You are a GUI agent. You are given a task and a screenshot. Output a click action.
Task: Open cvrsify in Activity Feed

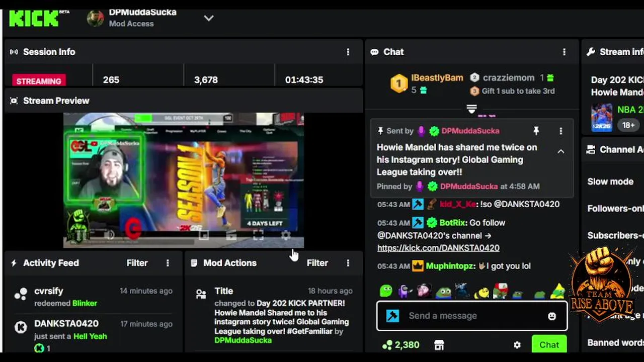pyautogui.click(x=48, y=291)
